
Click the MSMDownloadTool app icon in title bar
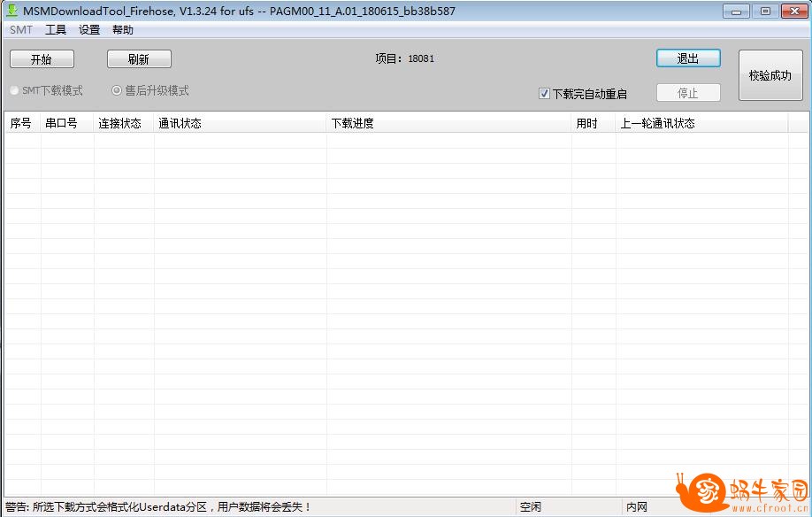[11, 11]
